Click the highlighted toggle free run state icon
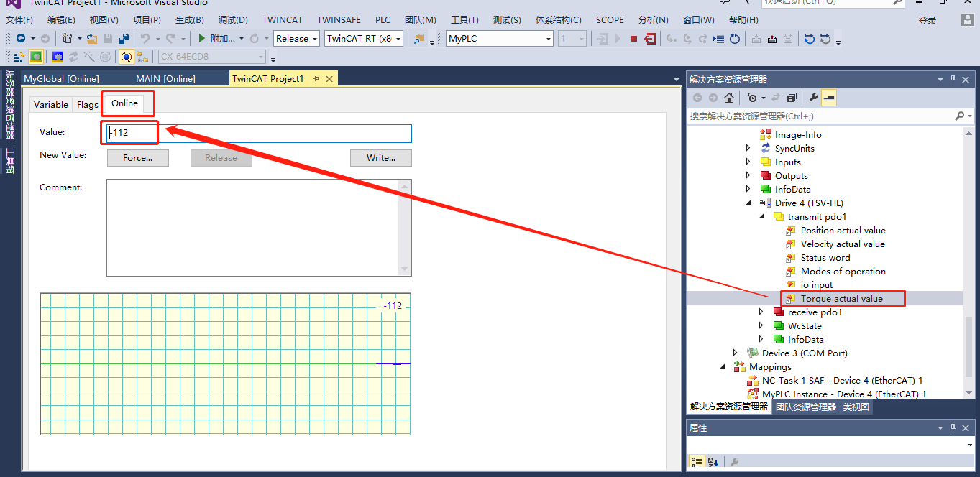 [x=127, y=57]
